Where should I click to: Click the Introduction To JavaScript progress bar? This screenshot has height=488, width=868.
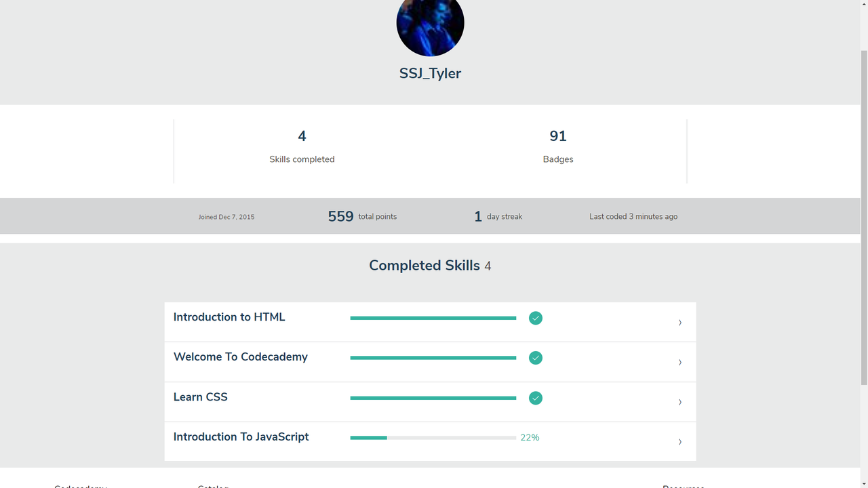433,438
